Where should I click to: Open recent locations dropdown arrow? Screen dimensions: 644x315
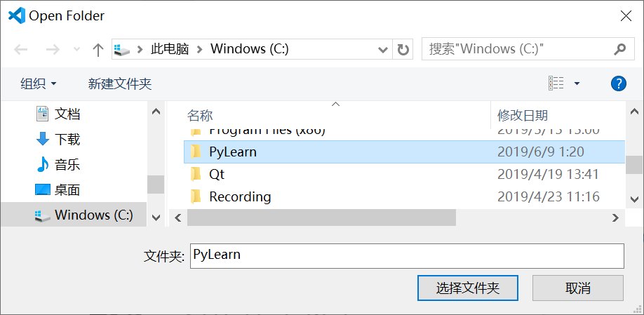coord(76,49)
